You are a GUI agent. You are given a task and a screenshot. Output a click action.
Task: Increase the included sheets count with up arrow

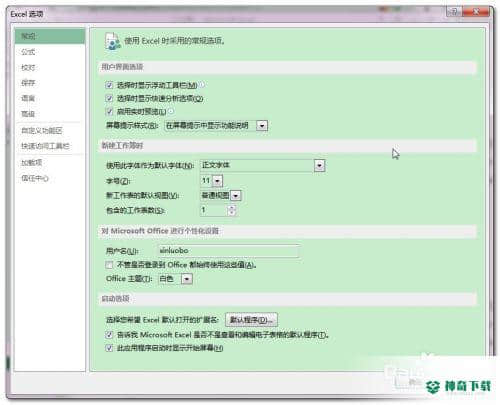[232, 208]
